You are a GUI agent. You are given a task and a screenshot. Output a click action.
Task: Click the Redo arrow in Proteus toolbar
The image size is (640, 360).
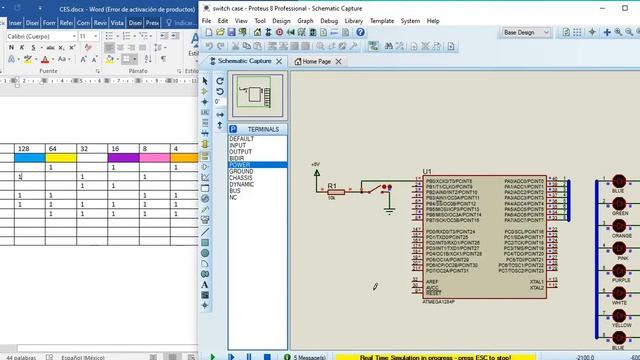(220, 46)
